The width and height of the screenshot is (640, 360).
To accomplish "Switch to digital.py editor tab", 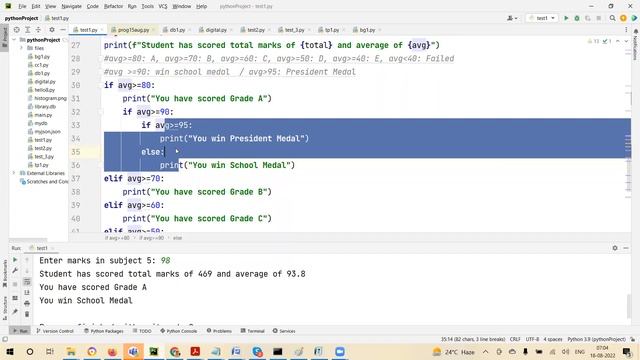I will pos(216,30).
